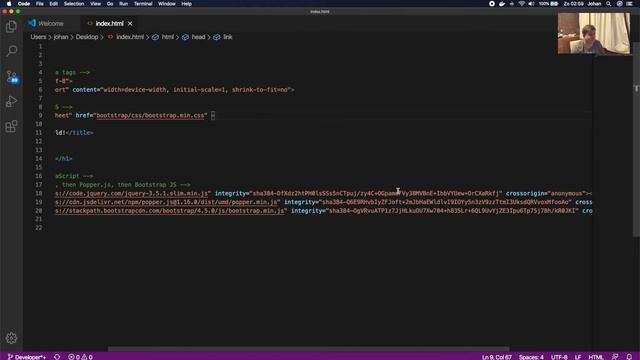Open the Run menu
Screen dimensions: 640x360
coord(123,4)
